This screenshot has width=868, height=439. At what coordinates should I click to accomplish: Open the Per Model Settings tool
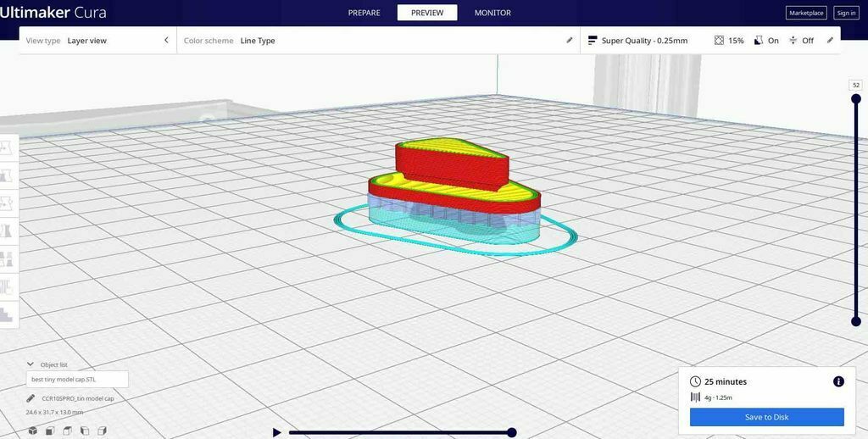tap(7, 258)
